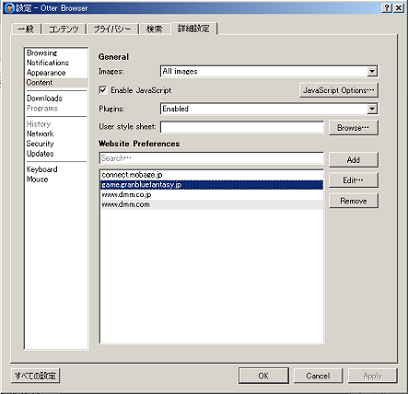Click the website preferences Search field
Screen dimensions: 408x394
click(x=211, y=158)
